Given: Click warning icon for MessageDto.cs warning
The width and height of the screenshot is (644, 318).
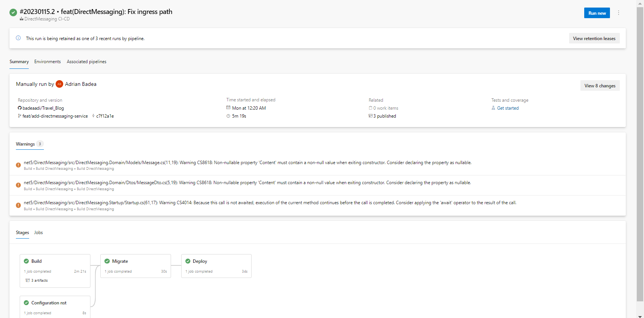Looking at the screenshot, I should tap(18, 185).
